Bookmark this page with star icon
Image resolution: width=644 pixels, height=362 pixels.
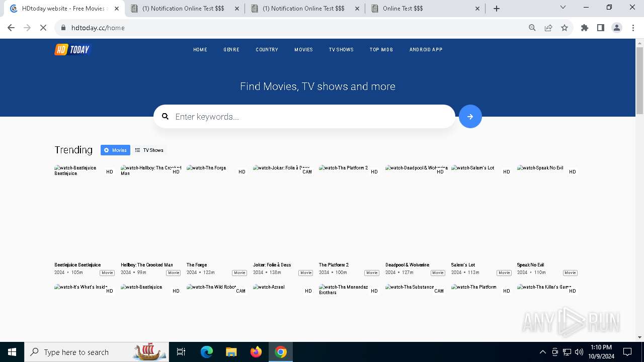pyautogui.click(x=565, y=28)
